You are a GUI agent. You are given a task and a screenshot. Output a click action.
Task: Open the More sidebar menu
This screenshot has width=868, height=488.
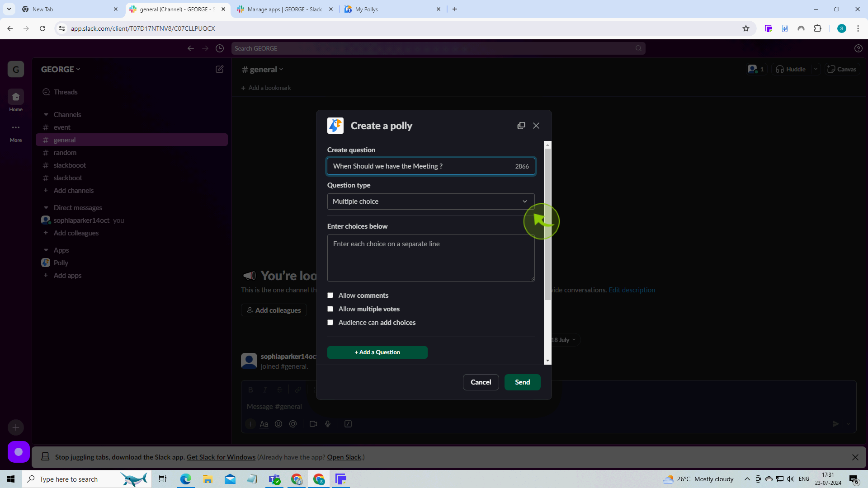(16, 132)
